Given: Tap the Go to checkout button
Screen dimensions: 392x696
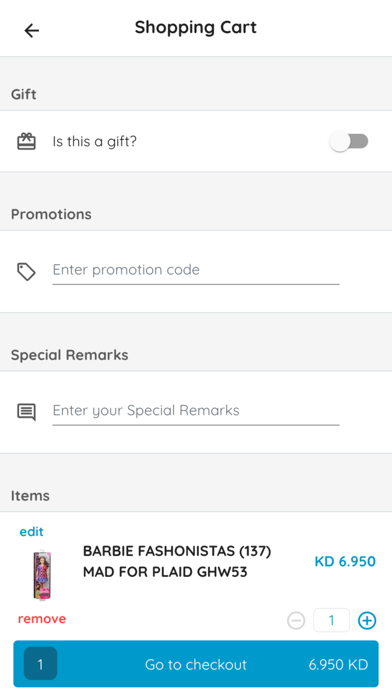Looking at the screenshot, I should coord(196,664).
